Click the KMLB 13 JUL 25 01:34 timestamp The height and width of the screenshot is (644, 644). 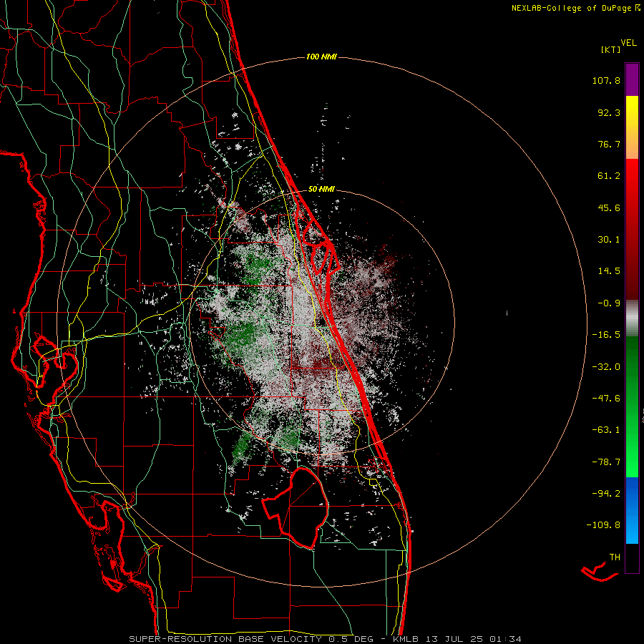click(x=457, y=639)
